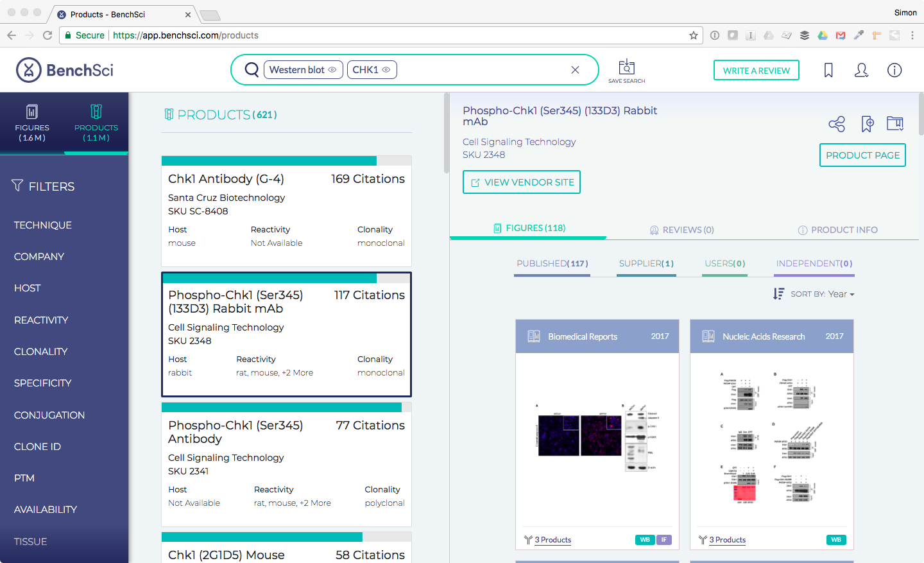
Task: Select the Independent (0) tab
Action: click(x=814, y=264)
